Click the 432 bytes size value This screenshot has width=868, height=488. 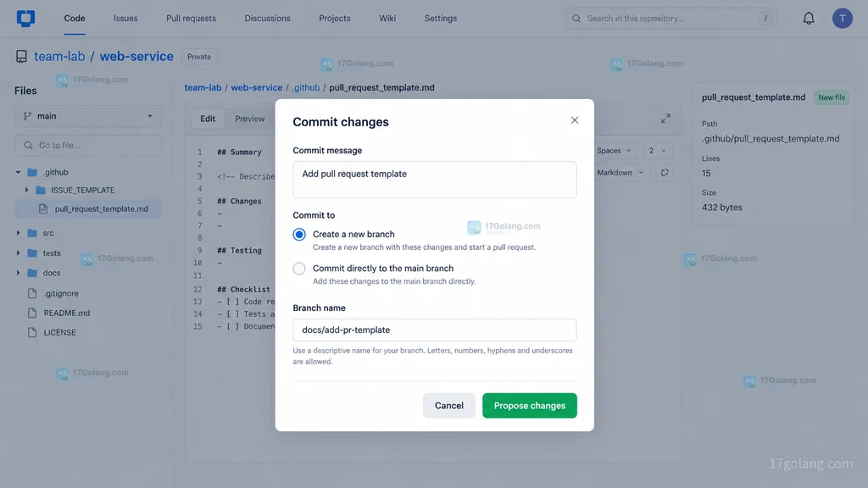[x=722, y=208]
